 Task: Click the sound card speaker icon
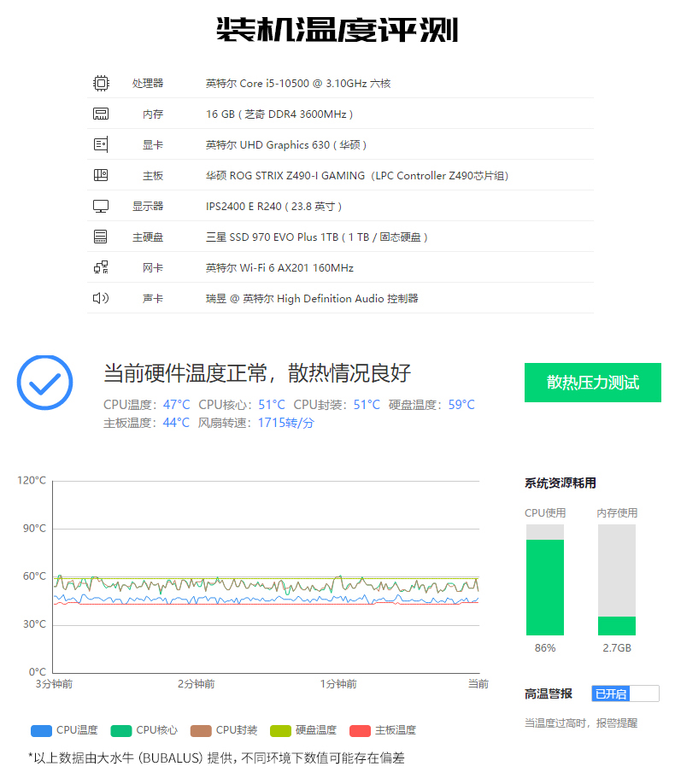[101, 298]
